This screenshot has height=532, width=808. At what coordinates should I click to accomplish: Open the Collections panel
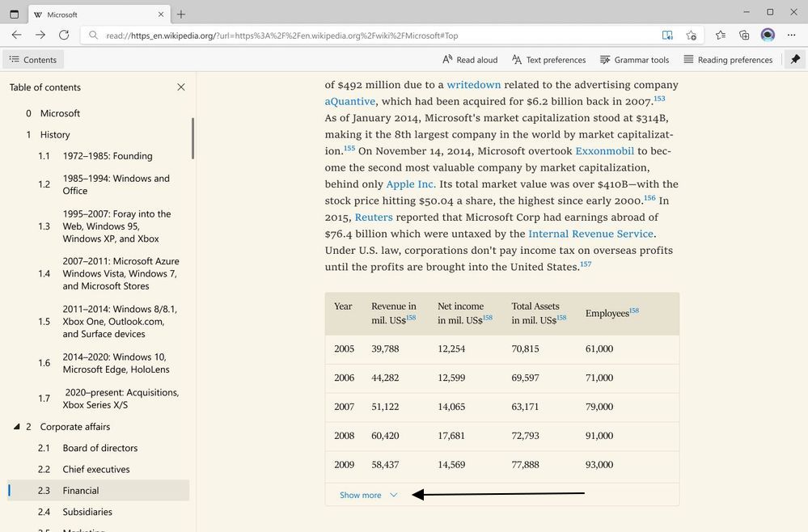[x=744, y=35]
